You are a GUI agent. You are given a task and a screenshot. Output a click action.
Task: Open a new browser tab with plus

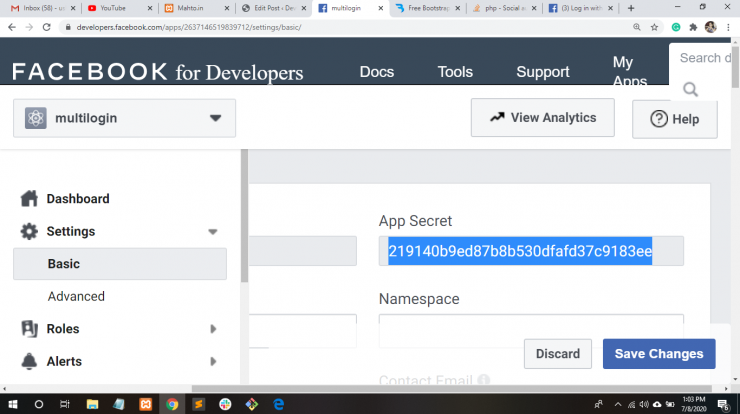[x=631, y=8]
